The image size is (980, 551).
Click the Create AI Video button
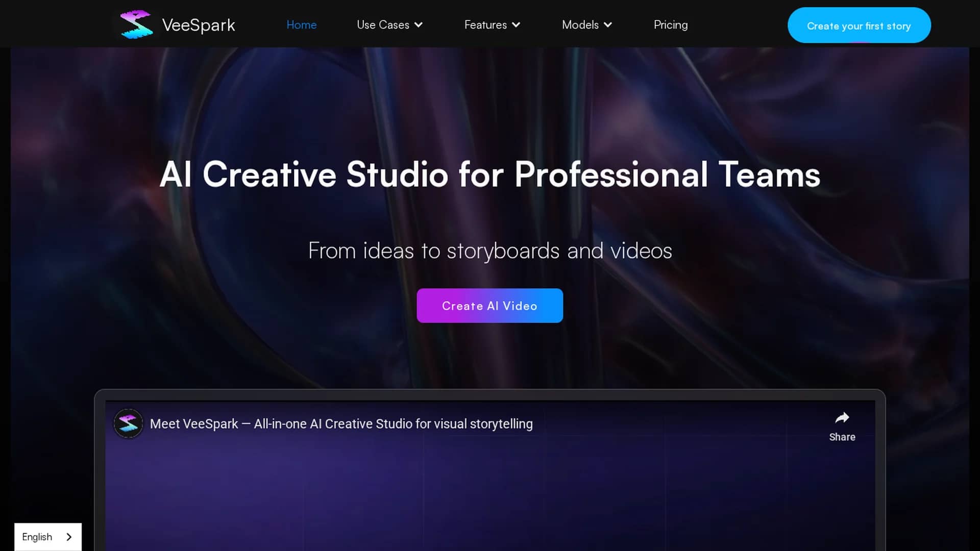pos(489,306)
